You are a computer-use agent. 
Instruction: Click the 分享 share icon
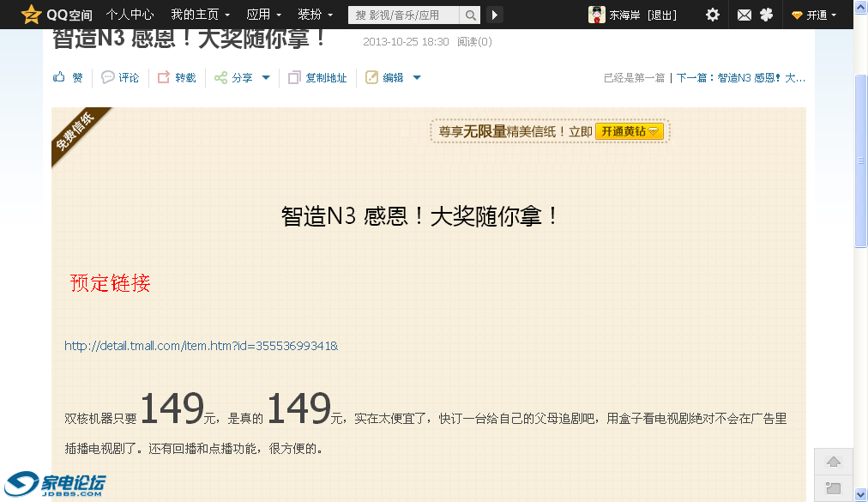tap(222, 77)
